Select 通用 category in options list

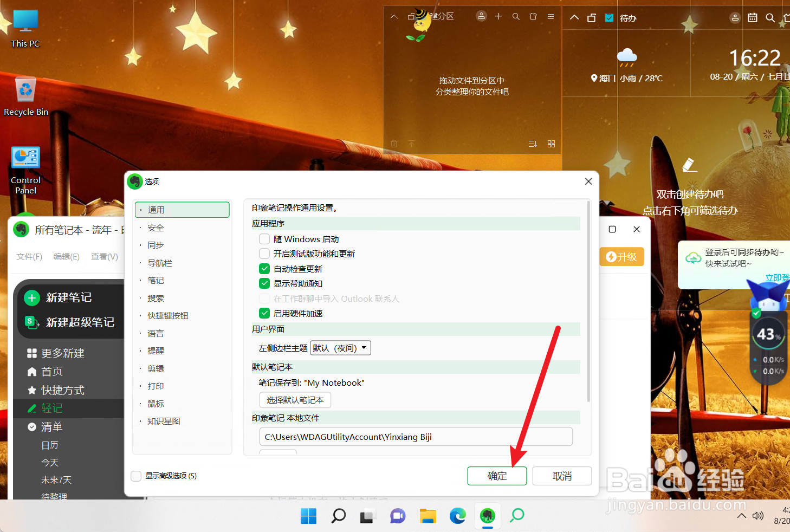(x=182, y=210)
